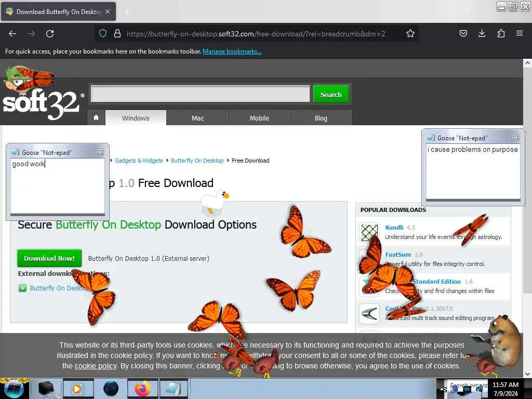Open a new browser tab

click(127, 12)
